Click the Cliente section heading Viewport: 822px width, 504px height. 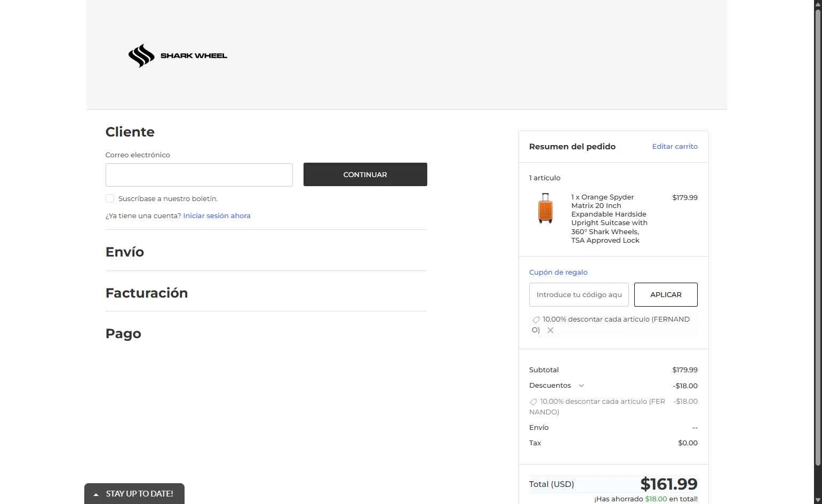(130, 132)
